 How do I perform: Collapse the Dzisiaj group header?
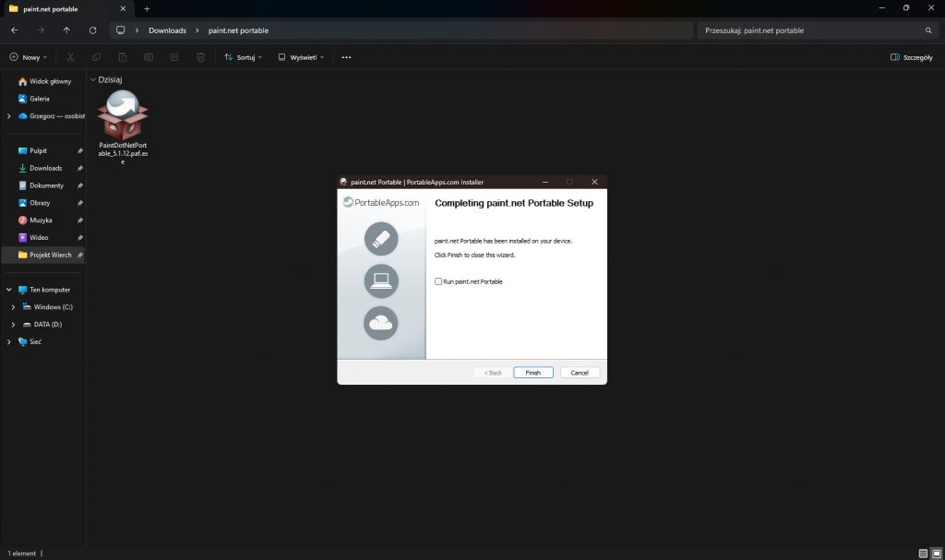click(x=93, y=80)
